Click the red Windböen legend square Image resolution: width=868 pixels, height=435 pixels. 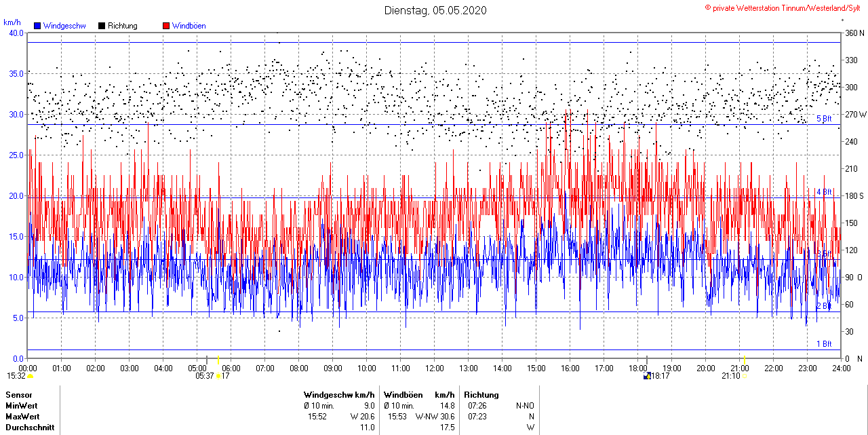tap(166, 26)
